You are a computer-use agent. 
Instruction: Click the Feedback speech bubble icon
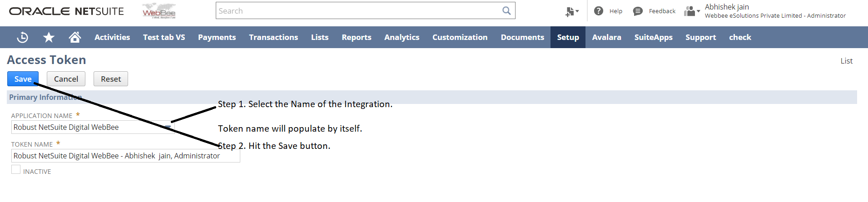[x=638, y=11]
